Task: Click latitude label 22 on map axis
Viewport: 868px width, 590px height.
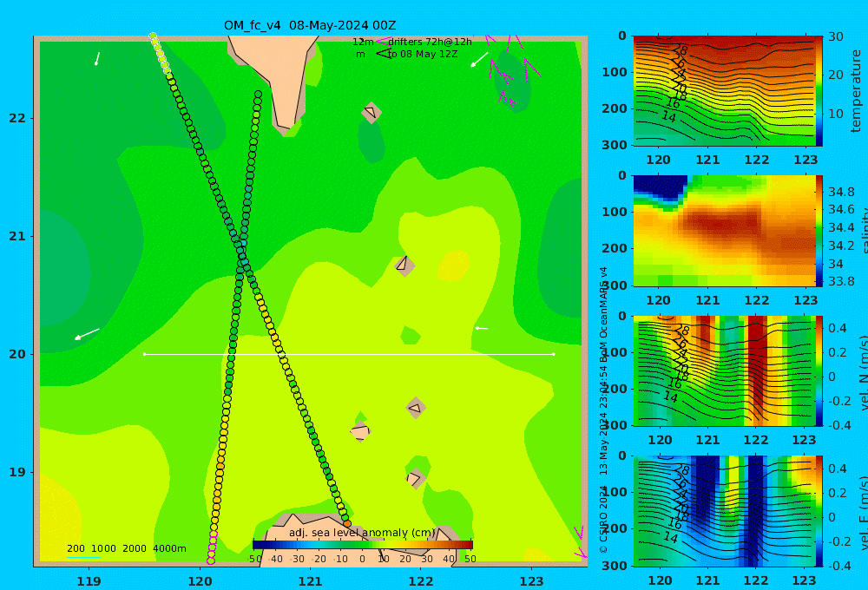Action: [17, 119]
